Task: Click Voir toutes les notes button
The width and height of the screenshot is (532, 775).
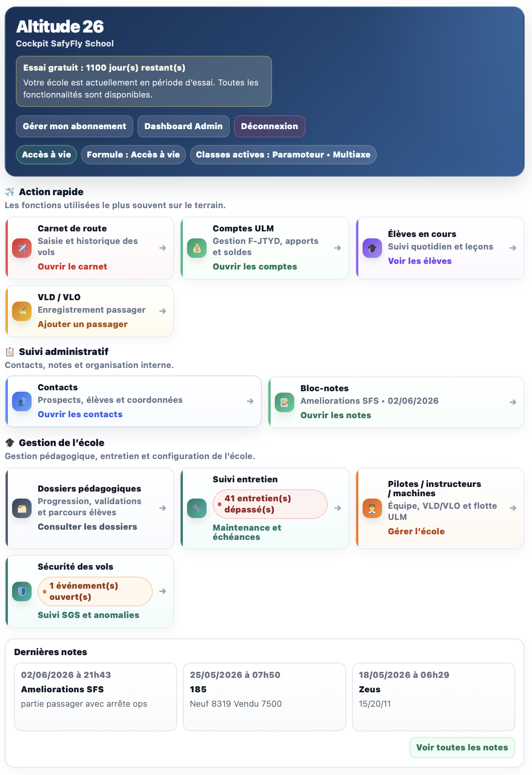Action: (x=462, y=748)
